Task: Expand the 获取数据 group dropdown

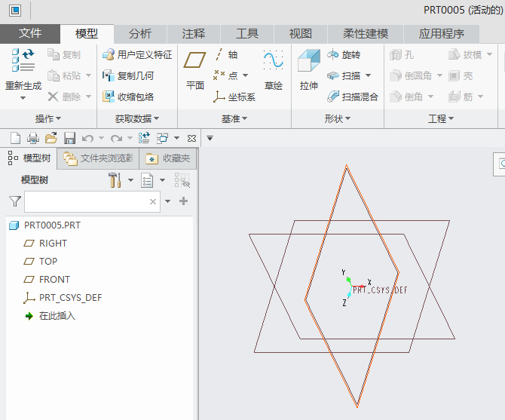Action: [x=137, y=119]
